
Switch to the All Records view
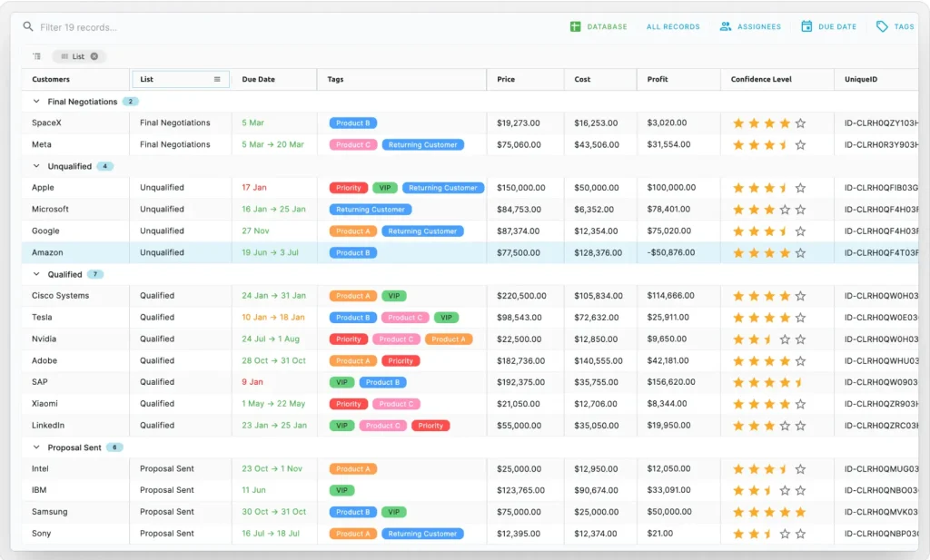coord(673,27)
